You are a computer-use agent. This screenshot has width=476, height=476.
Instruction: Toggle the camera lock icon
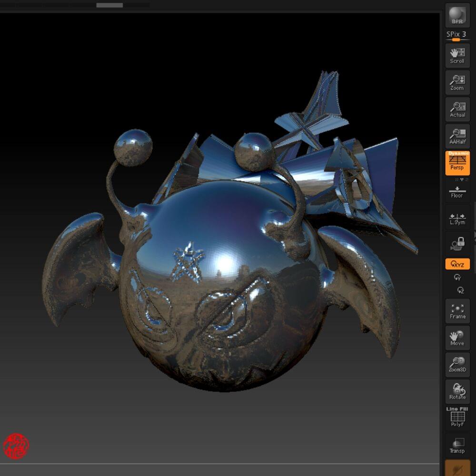click(x=457, y=244)
